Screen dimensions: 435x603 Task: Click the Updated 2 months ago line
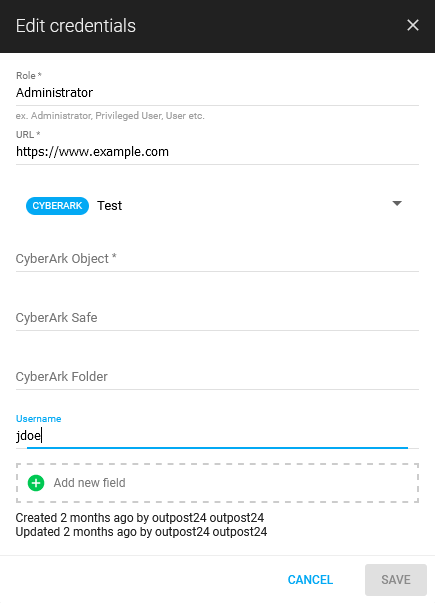pyautogui.click(x=141, y=532)
